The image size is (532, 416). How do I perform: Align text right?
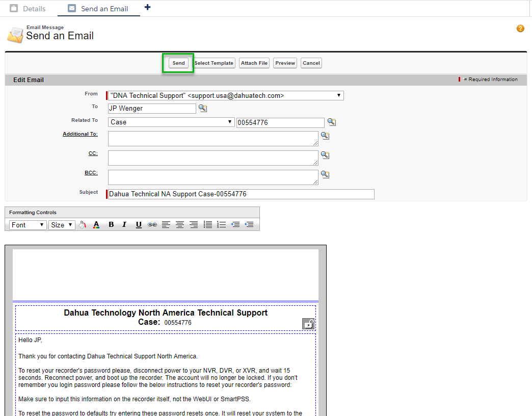point(194,225)
